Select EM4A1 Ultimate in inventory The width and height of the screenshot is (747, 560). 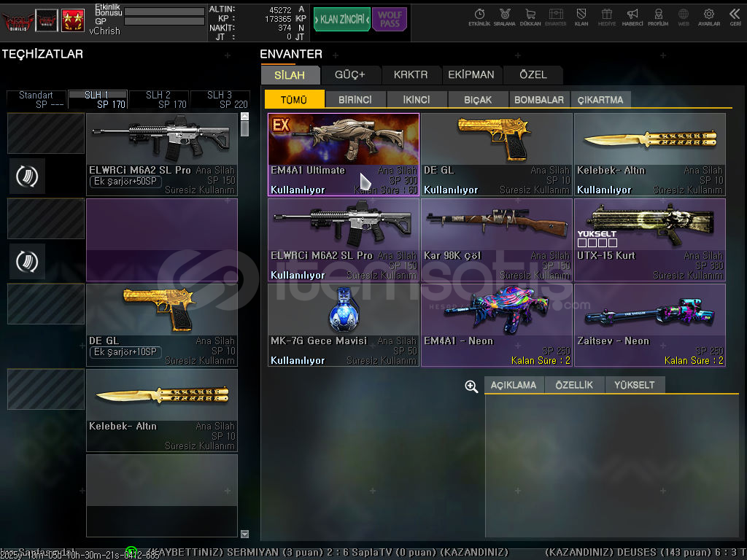pos(344,155)
